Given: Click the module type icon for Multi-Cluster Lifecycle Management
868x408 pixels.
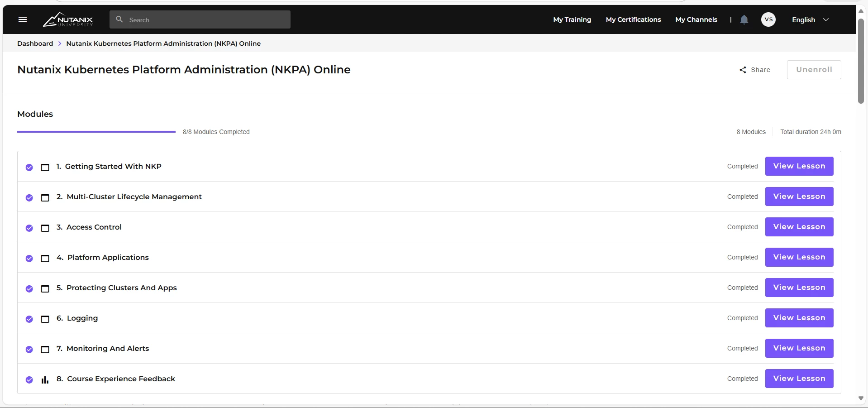Looking at the screenshot, I should [x=45, y=198].
